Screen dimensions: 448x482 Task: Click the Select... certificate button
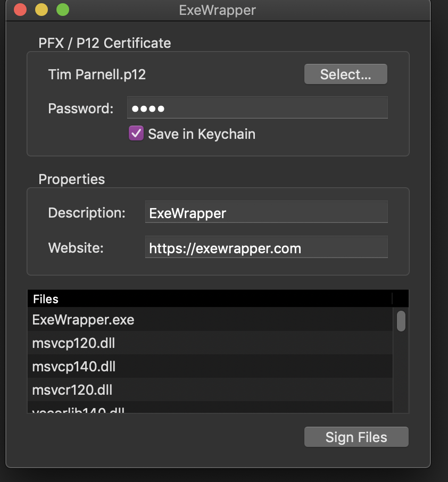pyautogui.click(x=345, y=74)
